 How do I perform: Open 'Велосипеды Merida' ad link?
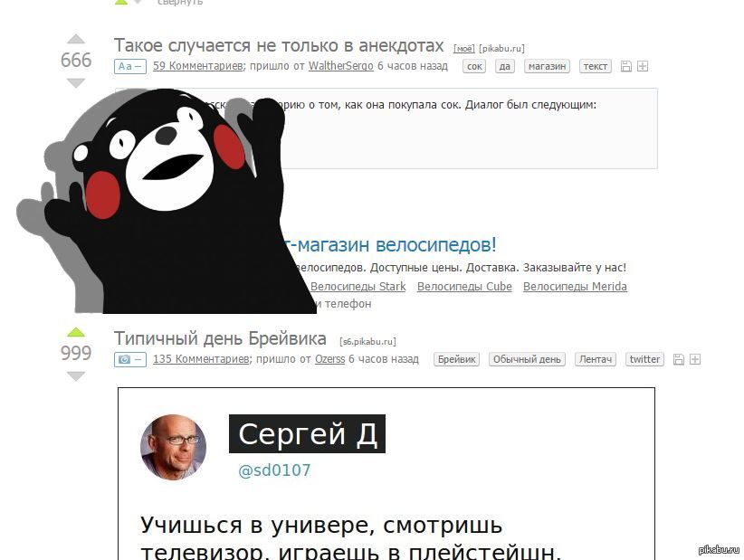pyautogui.click(x=575, y=287)
